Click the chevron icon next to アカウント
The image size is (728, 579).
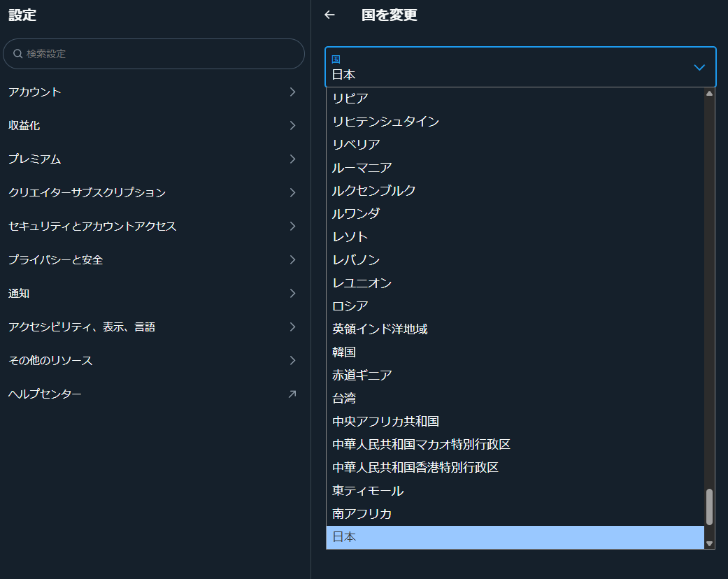(293, 92)
